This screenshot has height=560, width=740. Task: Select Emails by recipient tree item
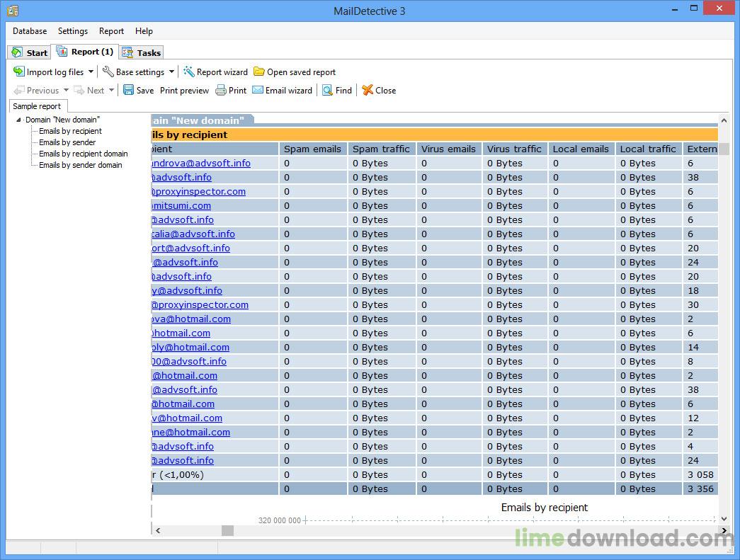point(70,131)
